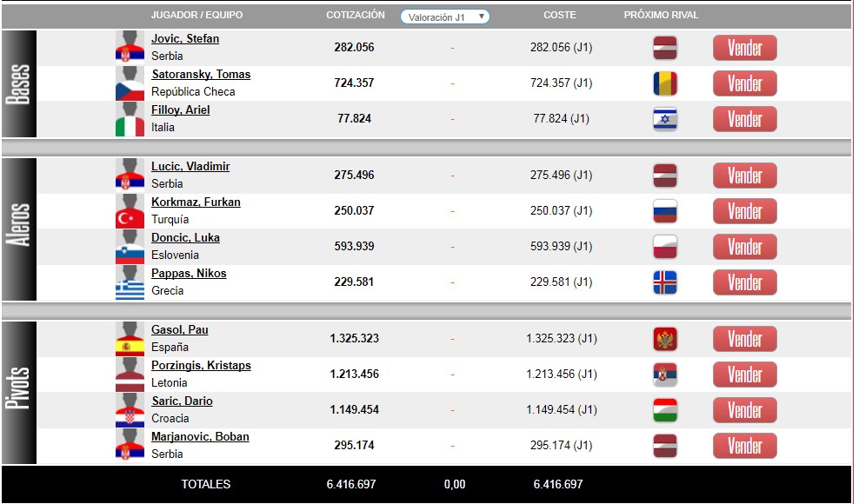Click the Romania flag next to Satoransky
Viewport: 859px width, 504px height.
click(x=665, y=83)
